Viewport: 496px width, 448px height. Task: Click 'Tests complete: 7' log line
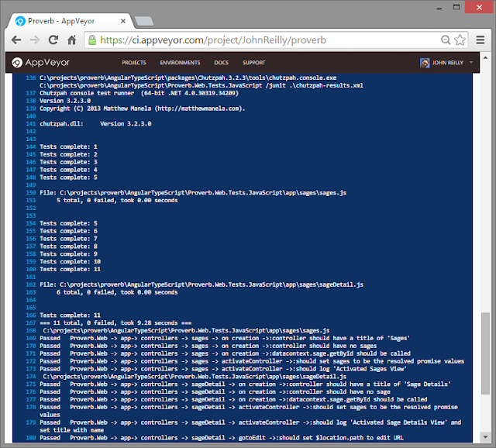(x=69, y=239)
